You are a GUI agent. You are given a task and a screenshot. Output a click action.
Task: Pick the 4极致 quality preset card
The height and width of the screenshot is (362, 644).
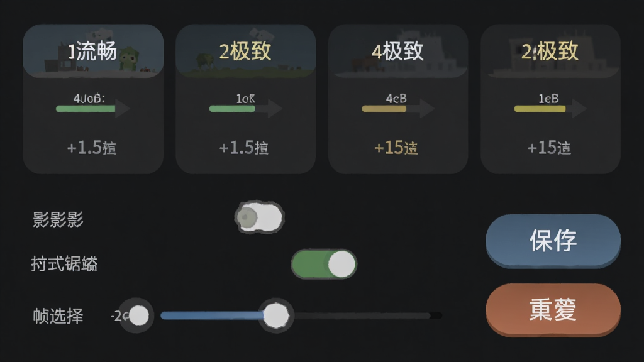coord(398,99)
